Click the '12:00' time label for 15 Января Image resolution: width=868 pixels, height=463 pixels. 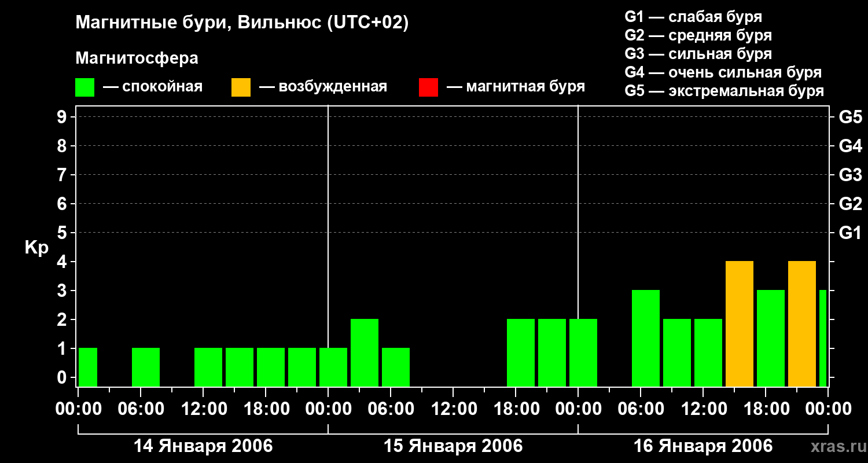pos(453,409)
